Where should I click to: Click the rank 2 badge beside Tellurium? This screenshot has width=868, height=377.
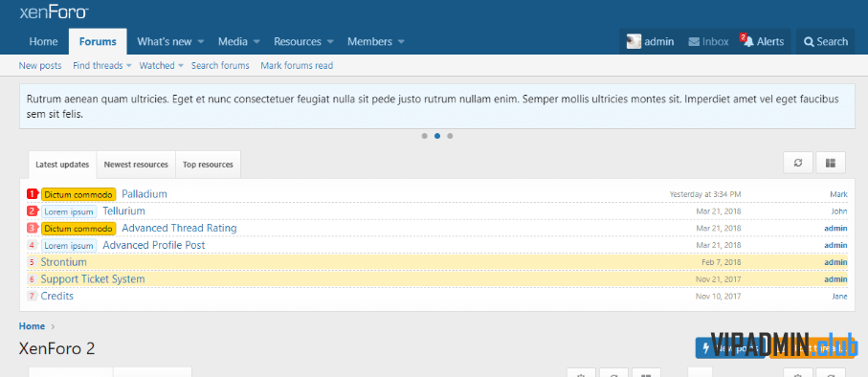click(x=33, y=211)
